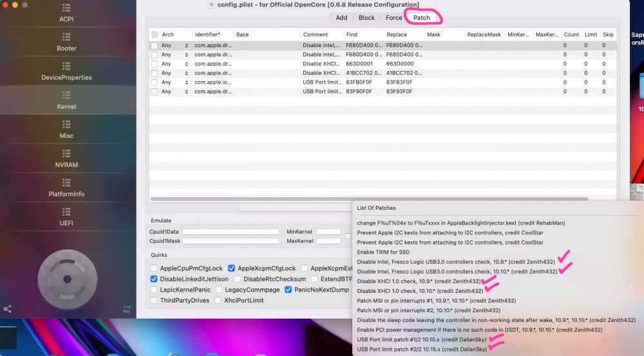Screen dimensions: 644x356
Task: Choose Disable XHCI 1.0 check 10.10.* patch
Action: (x=420, y=291)
